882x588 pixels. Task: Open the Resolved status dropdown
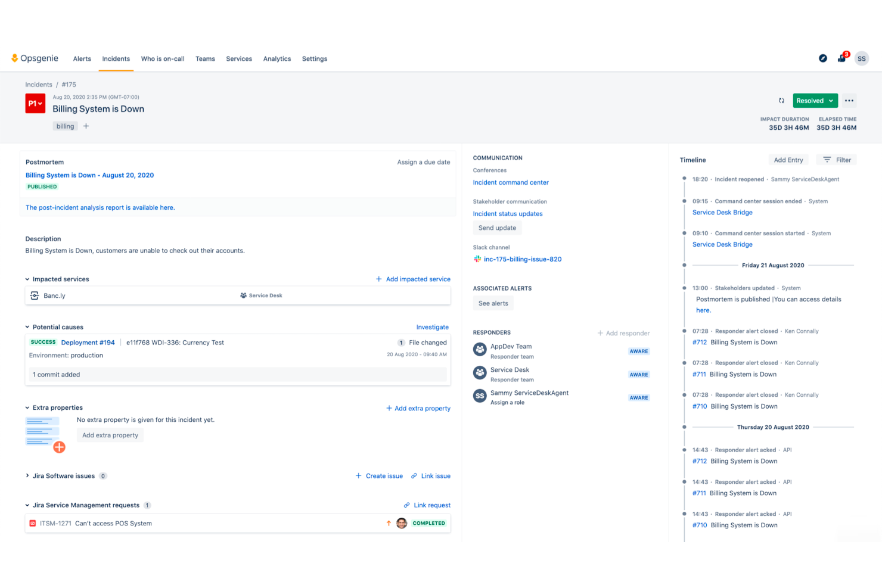click(815, 100)
